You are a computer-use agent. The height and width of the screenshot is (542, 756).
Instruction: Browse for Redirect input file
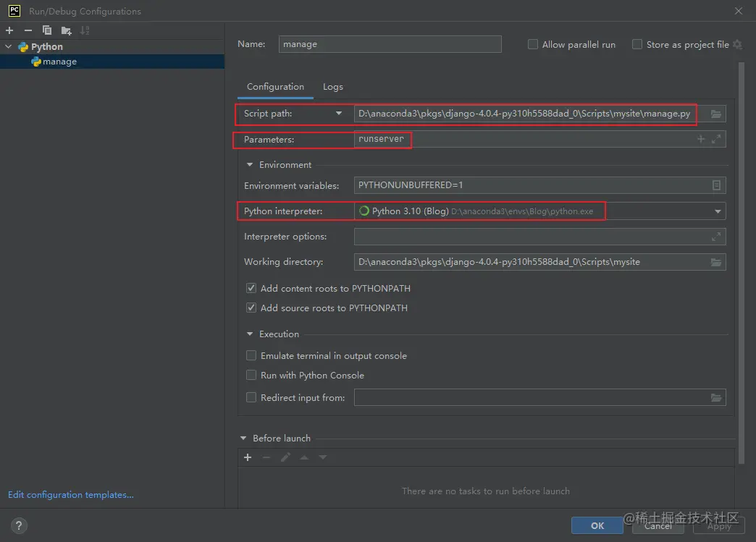pos(716,397)
